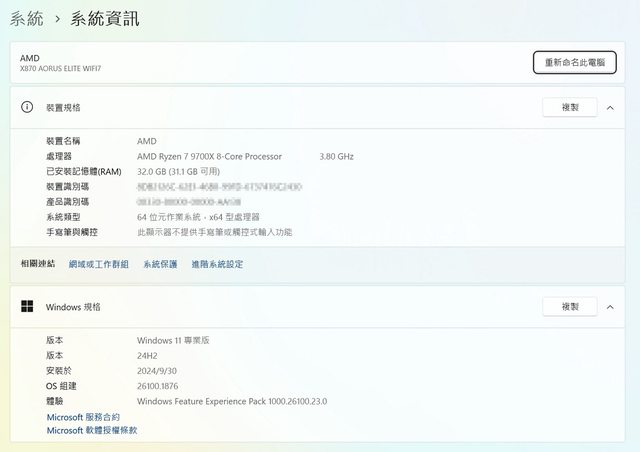Click the 系統資訊 page title
The width and height of the screenshot is (640, 452).
[x=105, y=19]
